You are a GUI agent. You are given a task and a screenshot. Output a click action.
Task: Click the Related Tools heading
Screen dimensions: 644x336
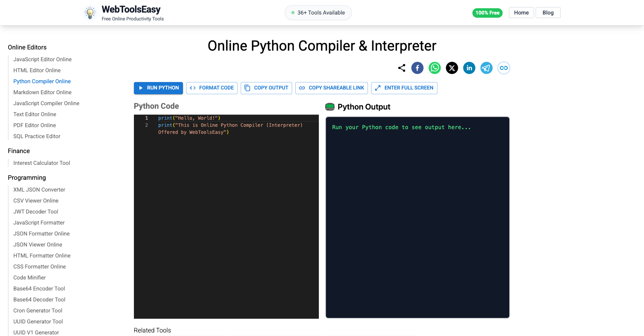pyautogui.click(x=152, y=331)
